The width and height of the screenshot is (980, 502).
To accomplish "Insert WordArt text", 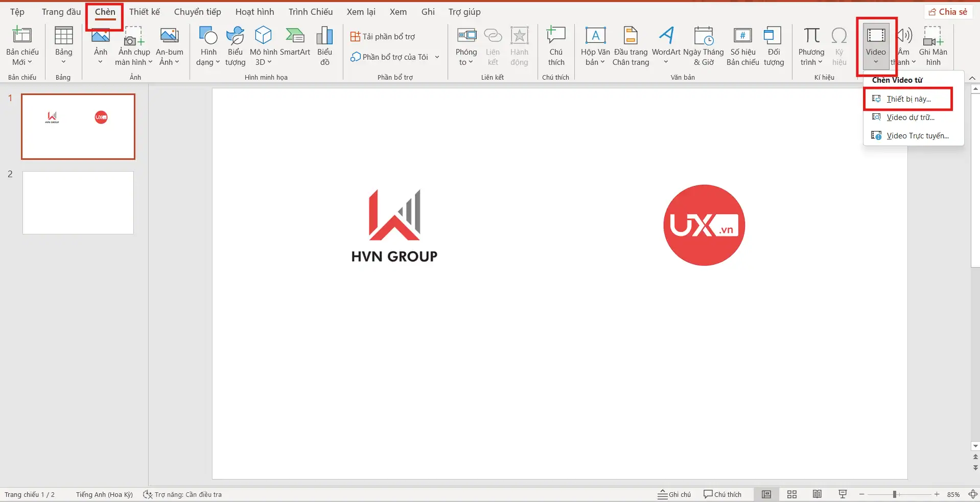I will click(666, 46).
